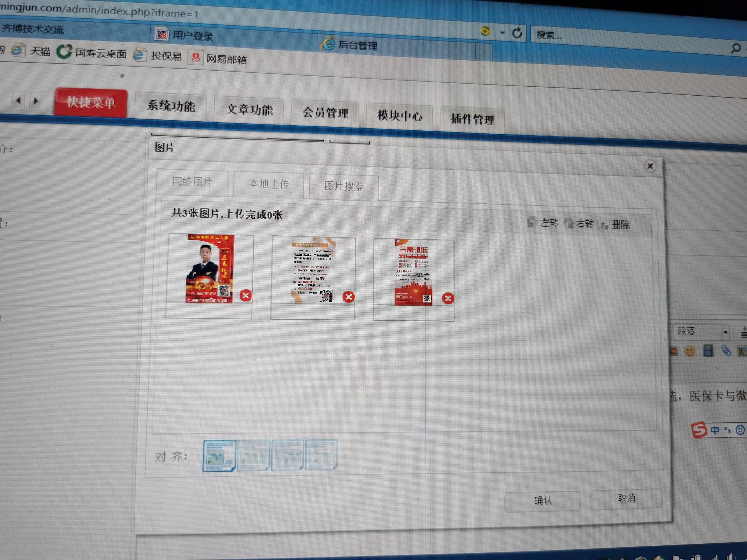Click the browser refresh icon
Image resolution: width=747 pixels, height=560 pixels.
tap(517, 33)
